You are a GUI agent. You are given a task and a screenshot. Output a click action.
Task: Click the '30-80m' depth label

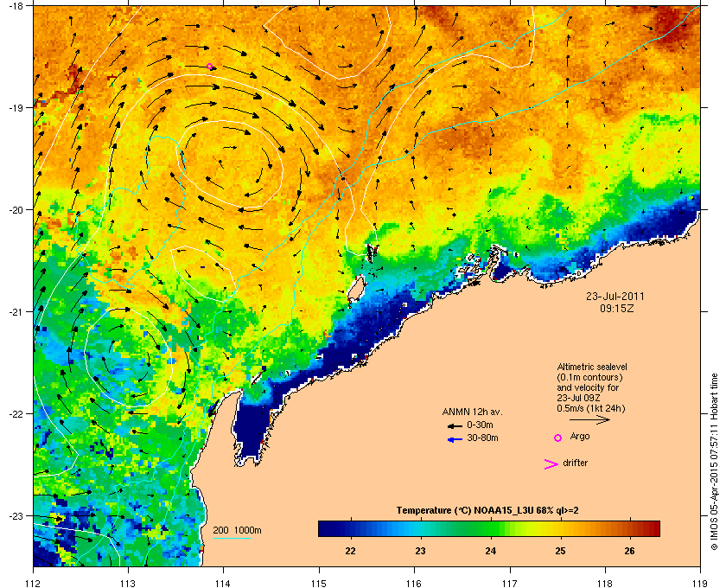click(482, 438)
